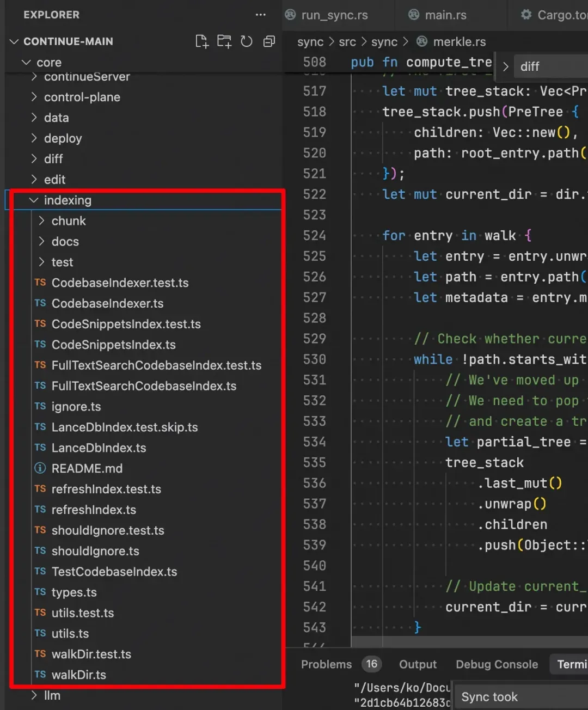Click code line let mut current_dir
This screenshot has height=710, width=588.
tap(485, 194)
